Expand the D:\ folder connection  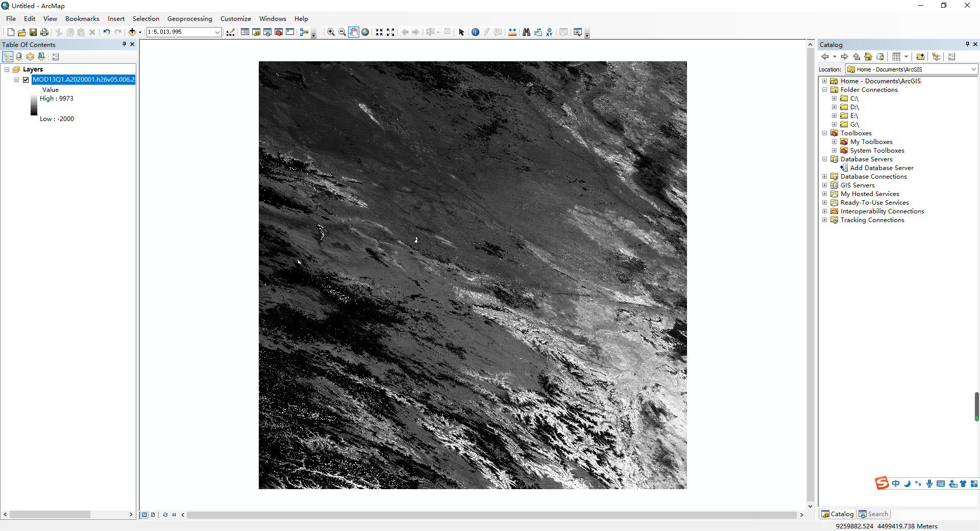coord(834,107)
